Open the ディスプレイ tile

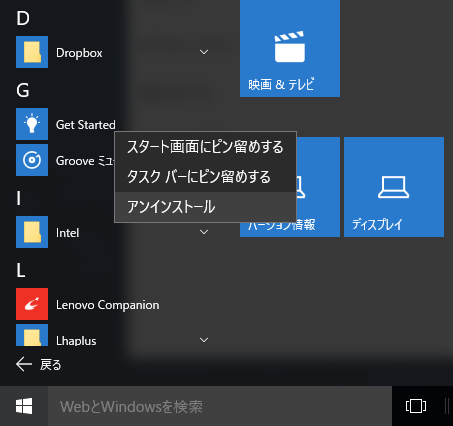(x=394, y=187)
